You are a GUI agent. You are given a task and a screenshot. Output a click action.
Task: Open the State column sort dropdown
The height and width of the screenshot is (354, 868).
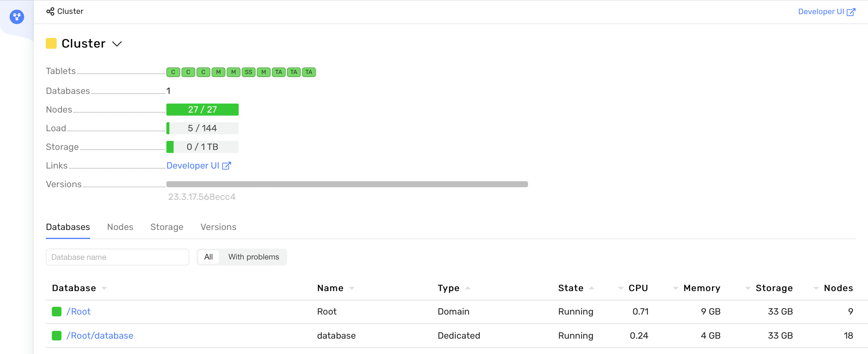[592, 288]
